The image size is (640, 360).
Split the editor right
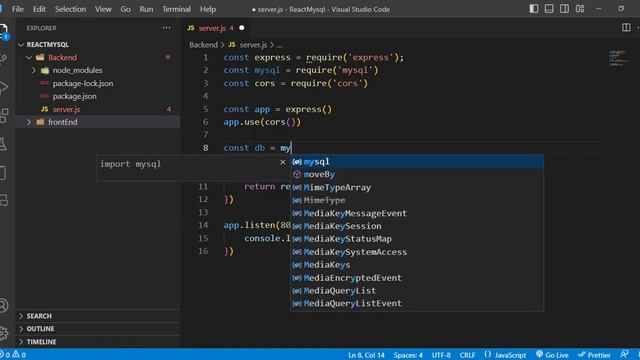[x=626, y=27]
